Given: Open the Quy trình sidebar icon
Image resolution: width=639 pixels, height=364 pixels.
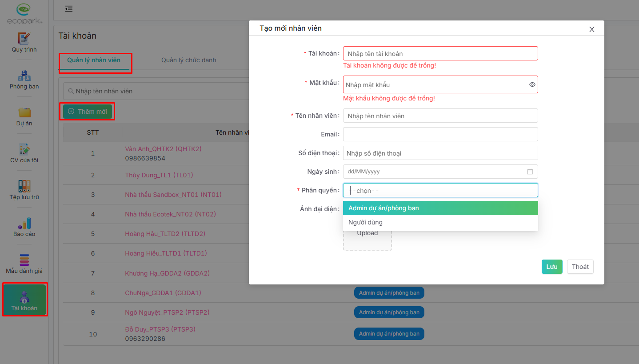Looking at the screenshot, I should point(24,39).
